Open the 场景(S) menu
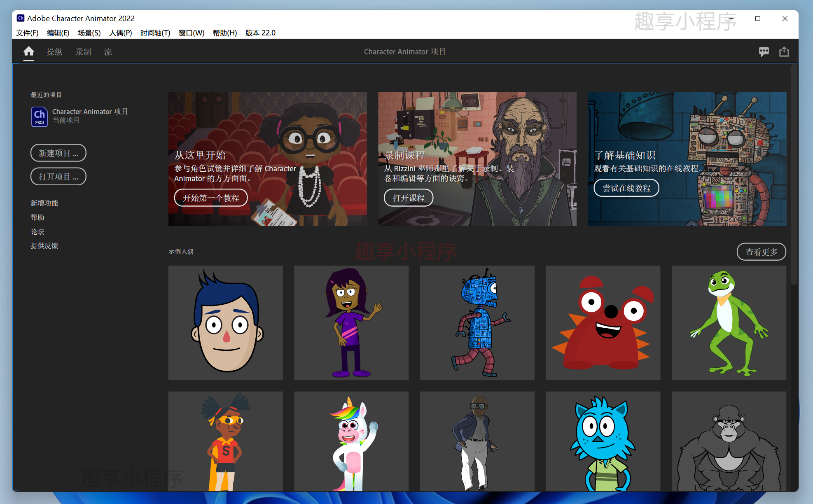This screenshot has height=504, width=813. click(x=89, y=33)
